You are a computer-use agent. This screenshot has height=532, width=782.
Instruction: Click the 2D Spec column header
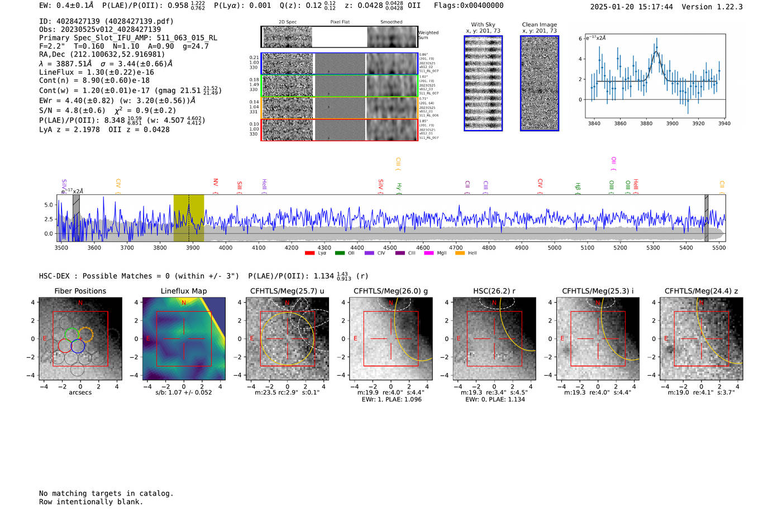(x=288, y=22)
